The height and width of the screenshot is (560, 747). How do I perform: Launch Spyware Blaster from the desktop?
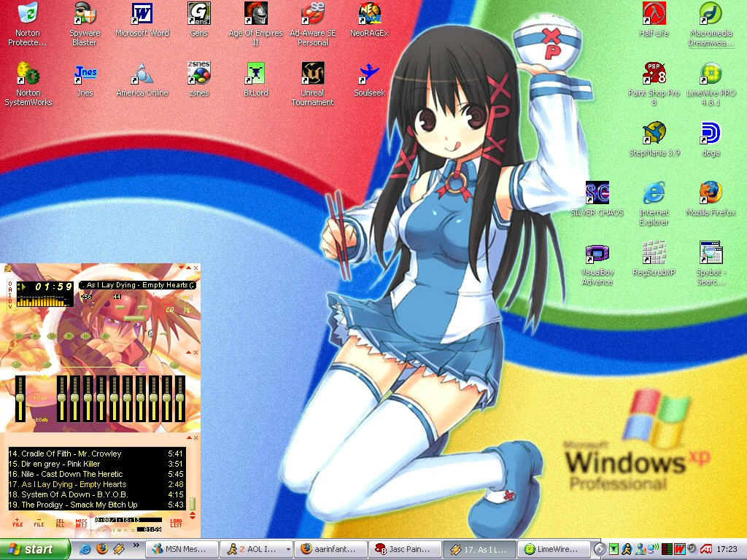click(85, 24)
